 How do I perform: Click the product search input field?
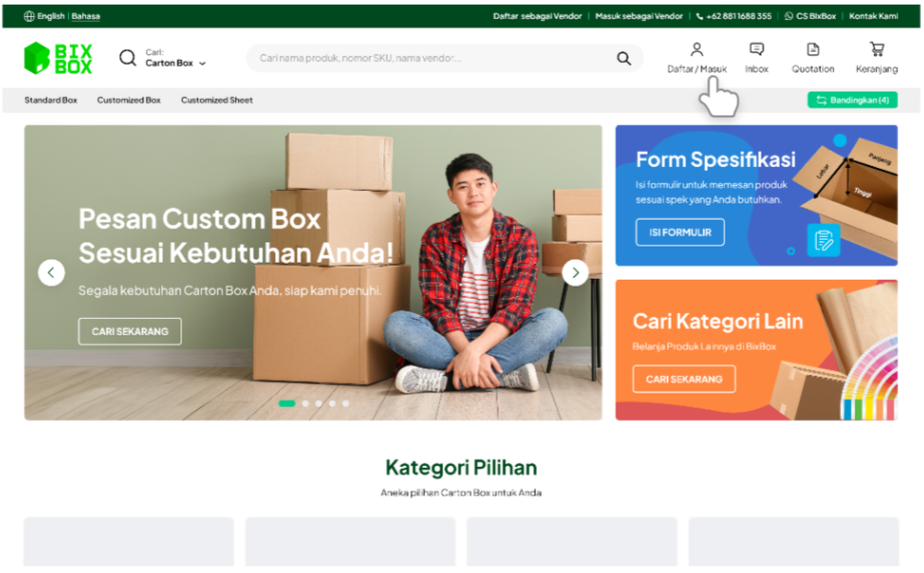[430, 59]
